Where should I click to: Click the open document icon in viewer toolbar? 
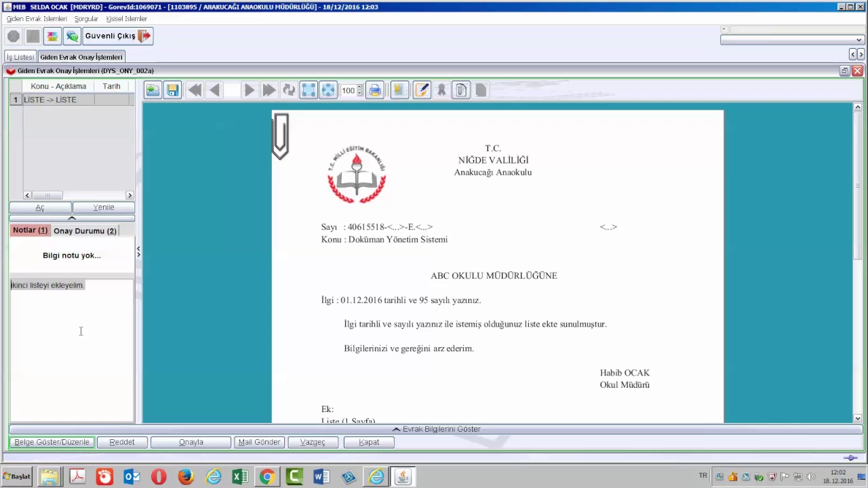[153, 90]
